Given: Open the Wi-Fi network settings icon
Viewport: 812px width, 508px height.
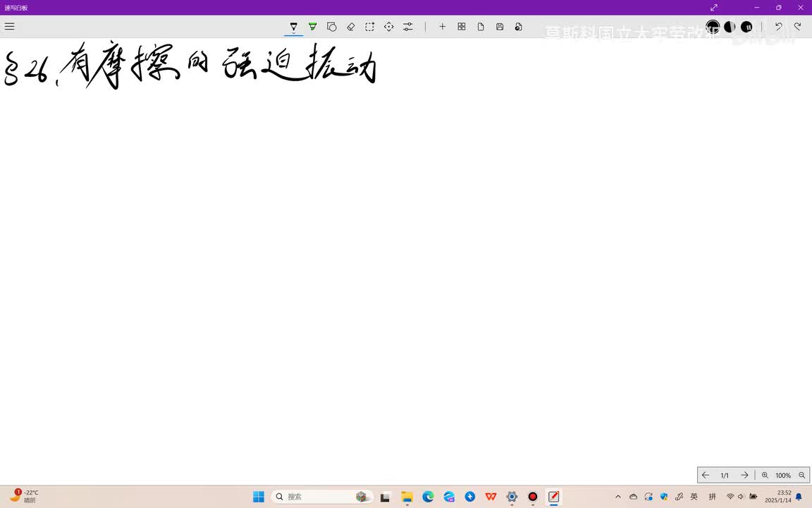Looking at the screenshot, I should pos(730,497).
